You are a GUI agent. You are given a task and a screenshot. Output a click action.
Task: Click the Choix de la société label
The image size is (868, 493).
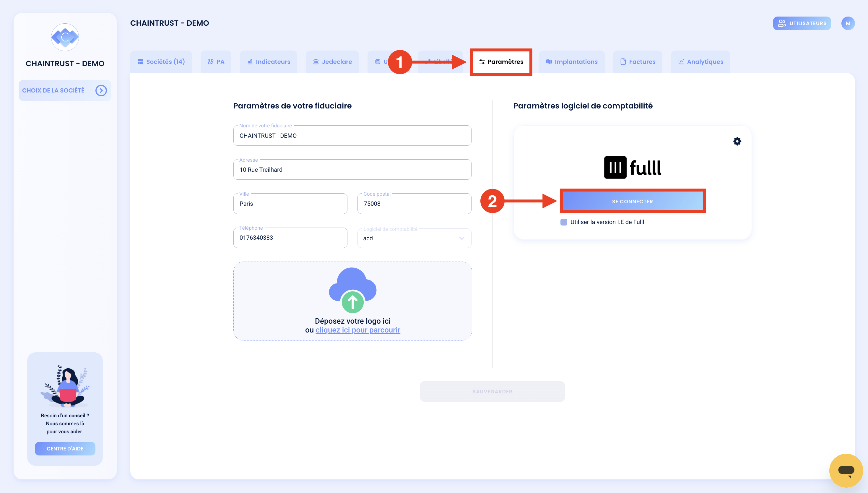tap(53, 90)
